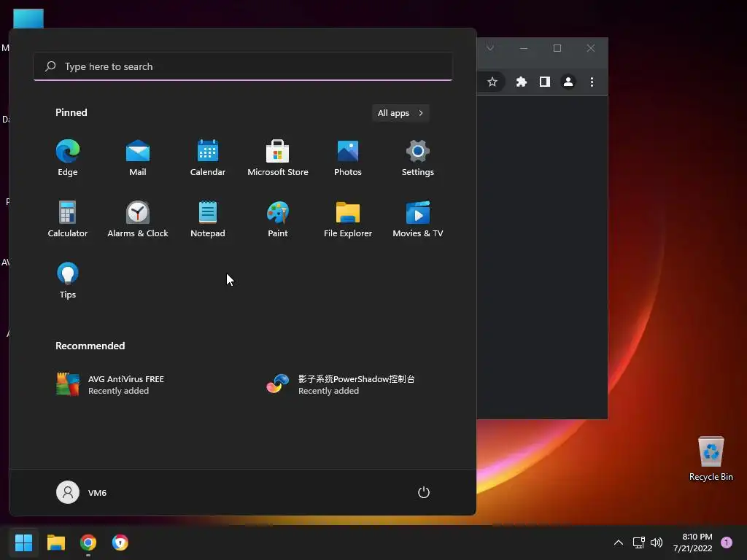Launch Alarms & Clock
This screenshot has width=747, height=560.
[x=138, y=219]
